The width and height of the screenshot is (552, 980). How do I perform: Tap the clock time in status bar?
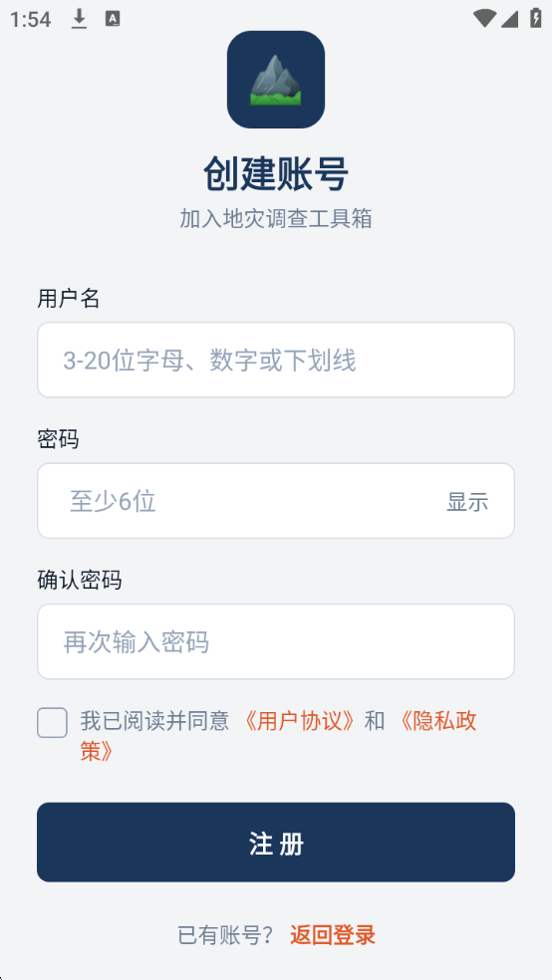pos(30,19)
